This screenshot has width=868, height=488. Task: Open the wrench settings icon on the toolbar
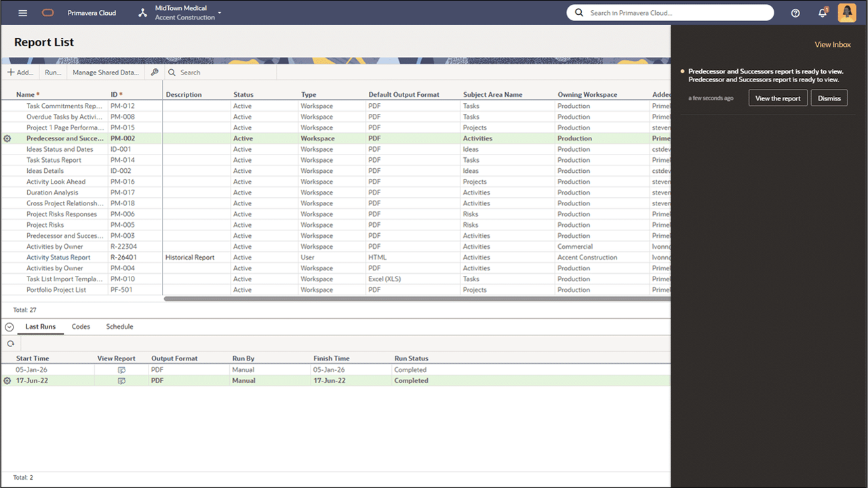pos(154,73)
